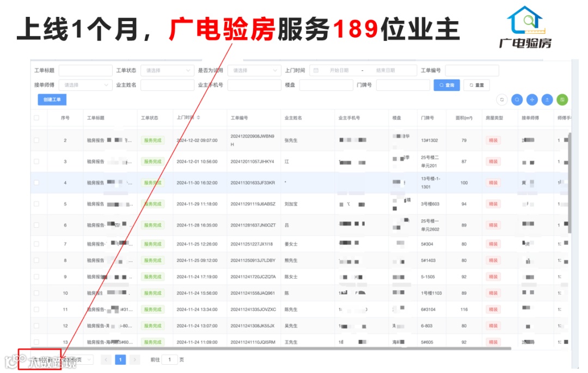
Task: Tick the checkbox for row 6
Action: pos(36,225)
